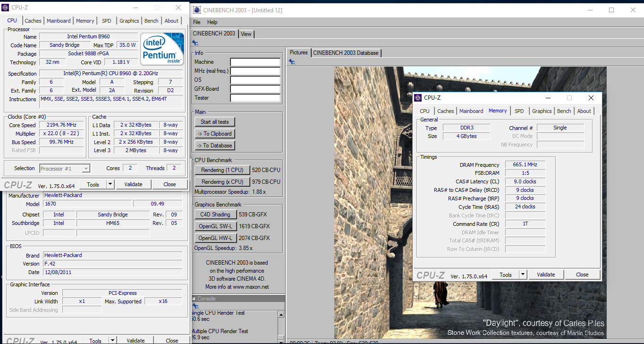Image resolution: width=644 pixels, height=344 pixels.
Task: Click Close button in floating Memory CPU-Z window
Action: (x=582, y=275)
